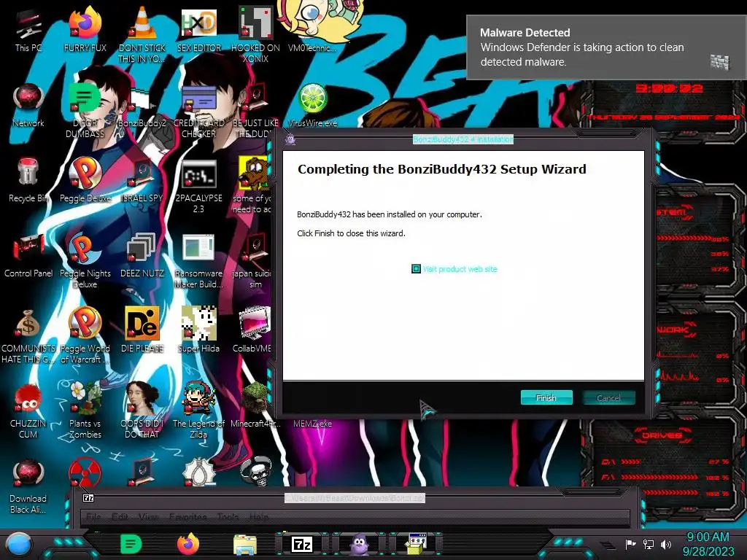This screenshot has height=560, width=747.
Task: Select the DEEZ NUTZ stacked-windows icon
Action: [142, 255]
